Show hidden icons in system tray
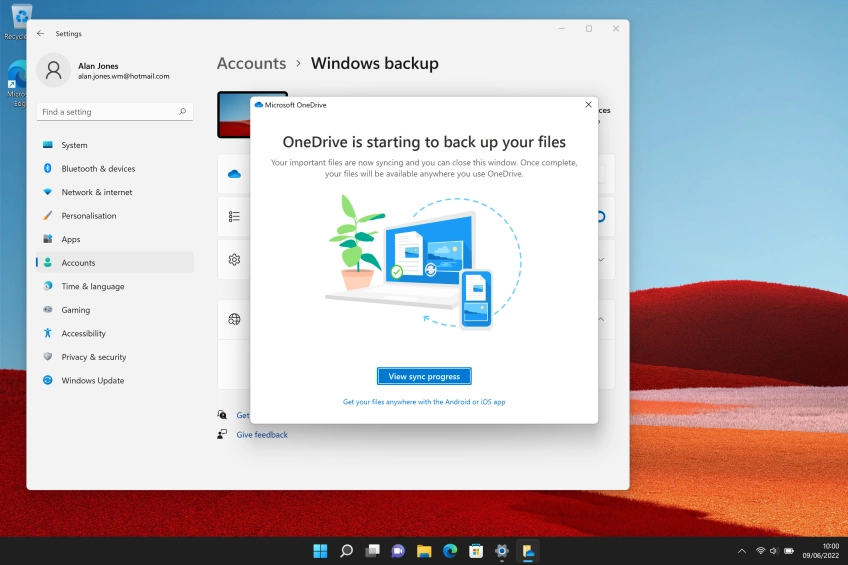This screenshot has width=848, height=565. pyautogui.click(x=741, y=551)
